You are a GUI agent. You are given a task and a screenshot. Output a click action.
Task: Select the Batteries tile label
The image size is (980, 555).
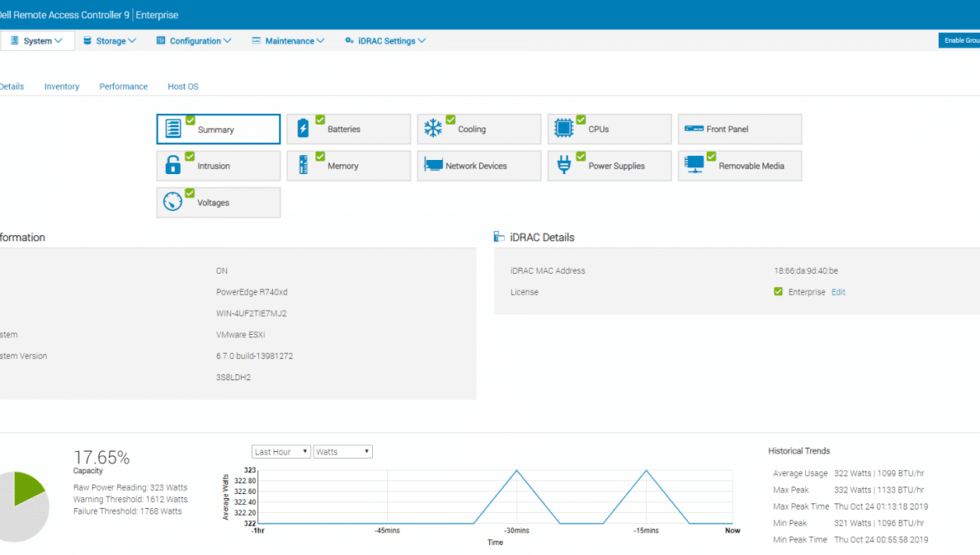343,129
